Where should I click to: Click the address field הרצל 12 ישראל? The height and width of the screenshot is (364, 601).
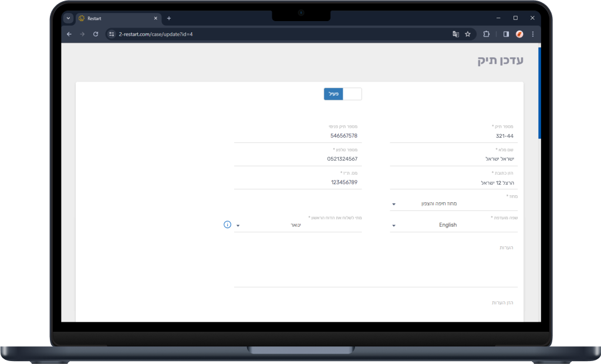[454, 182]
